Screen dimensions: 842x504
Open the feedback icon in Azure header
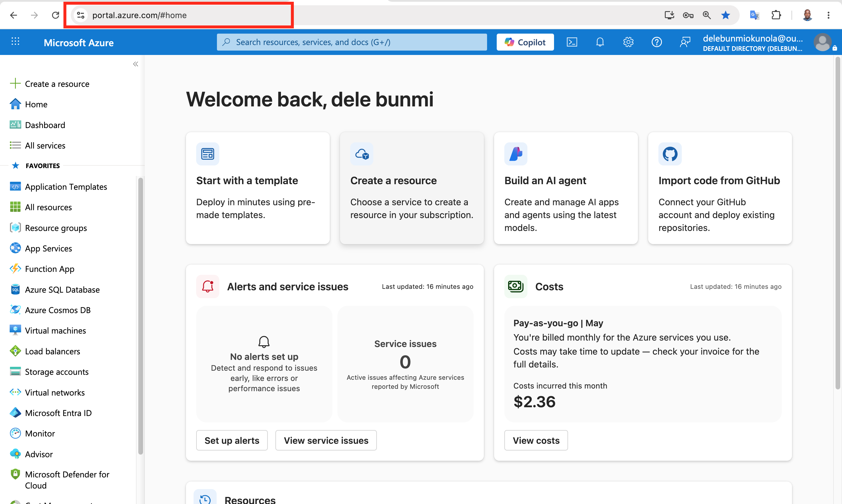point(685,42)
